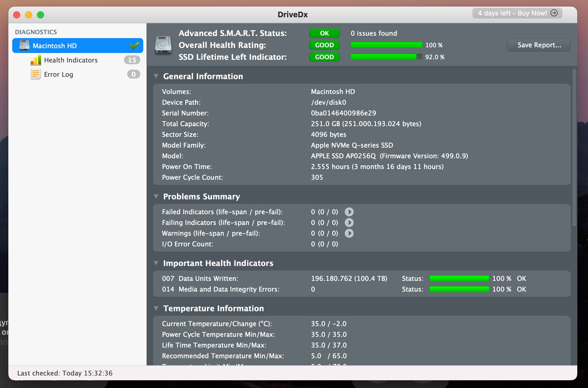Click Power Cycle Count value 305
The width and height of the screenshot is (588, 388).
pyautogui.click(x=317, y=178)
